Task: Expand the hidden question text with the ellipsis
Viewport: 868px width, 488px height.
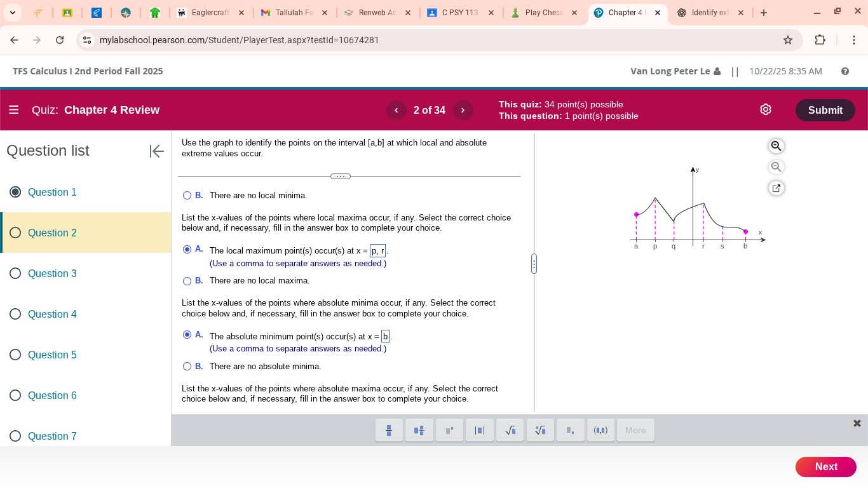Action: [341, 176]
